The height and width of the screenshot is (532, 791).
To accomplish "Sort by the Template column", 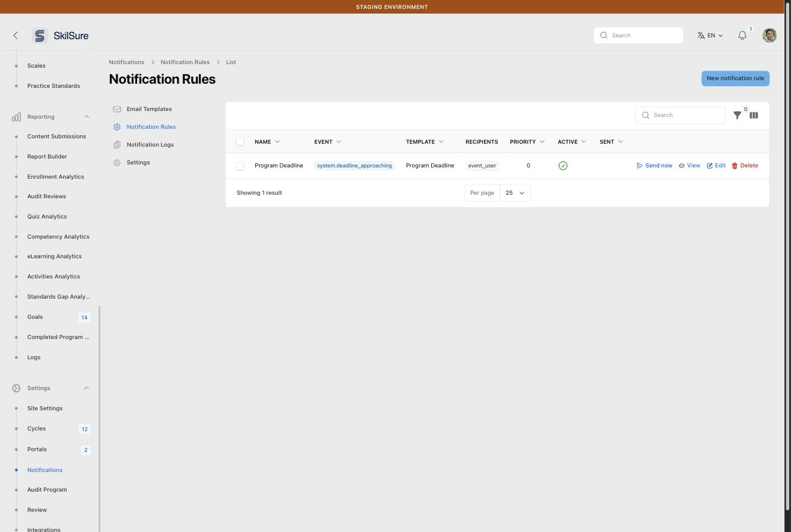I will (x=425, y=142).
